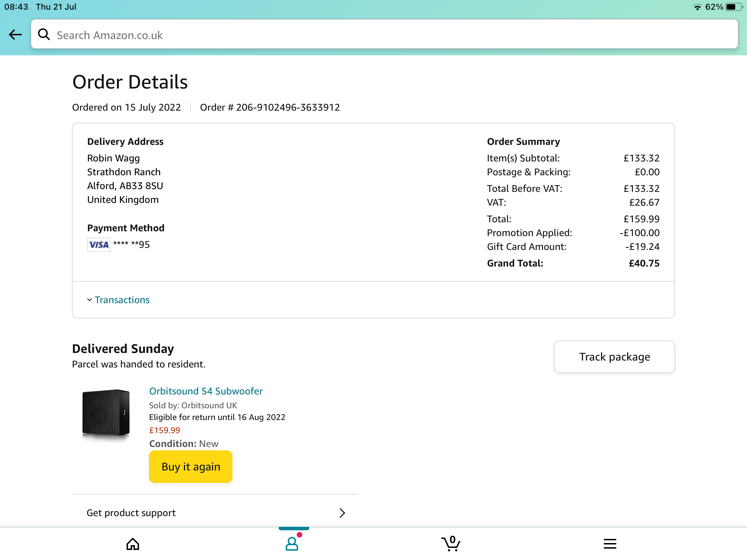Open the hamburger menu icon

(x=610, y=544)
